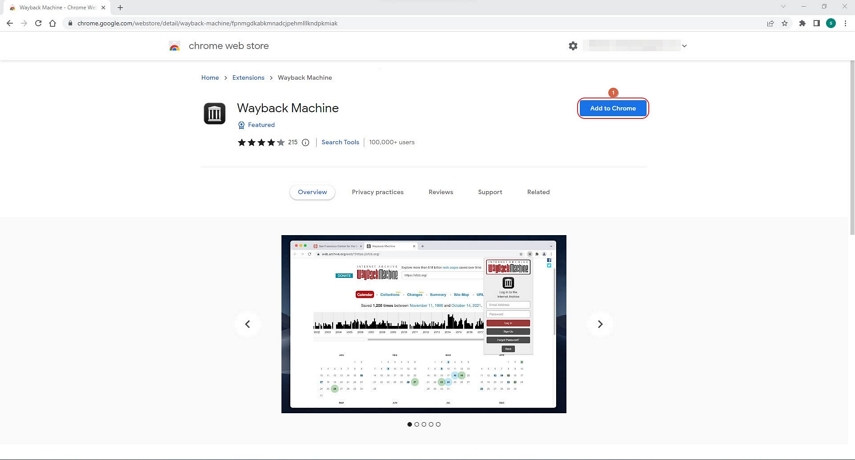Click the Featured badge icon
This screenshot has height=460, width=855.
241,125
